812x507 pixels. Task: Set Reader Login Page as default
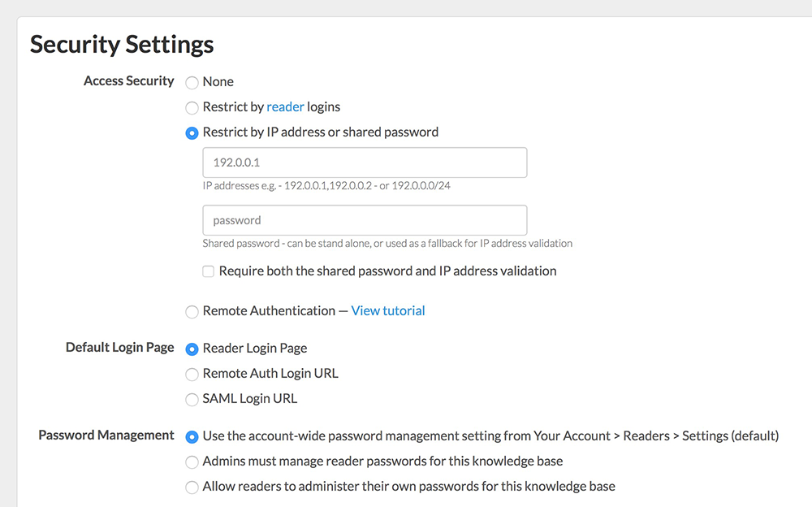coord(192,349)
